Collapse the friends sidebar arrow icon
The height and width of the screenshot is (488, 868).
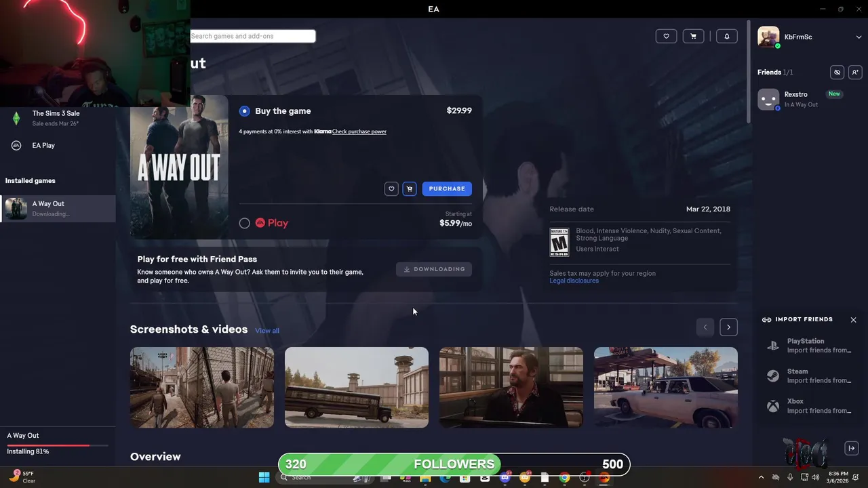(852, 448)
